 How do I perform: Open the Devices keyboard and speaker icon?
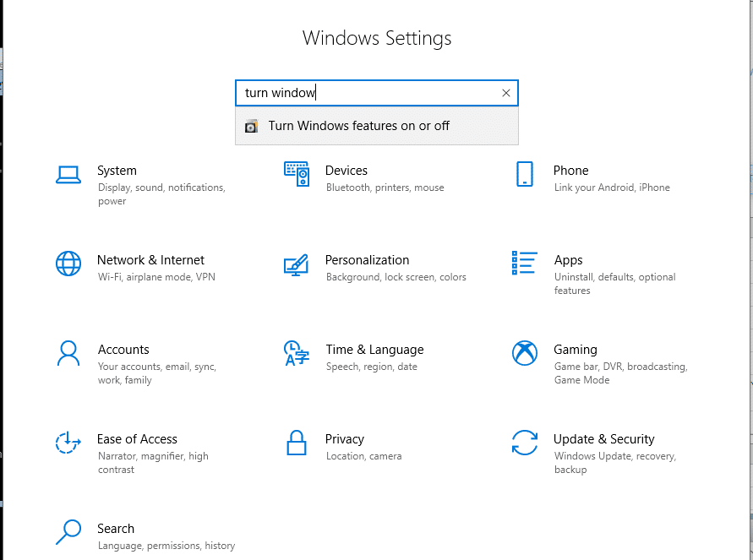pos(297,174)
